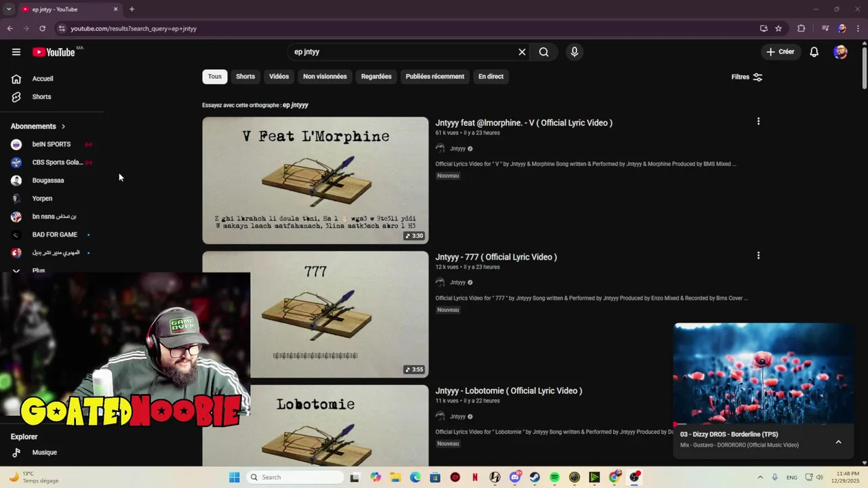Viewport: 868px width, 488px height.
Task: Select the Regardées filter chip
Action: pos(376,77)
